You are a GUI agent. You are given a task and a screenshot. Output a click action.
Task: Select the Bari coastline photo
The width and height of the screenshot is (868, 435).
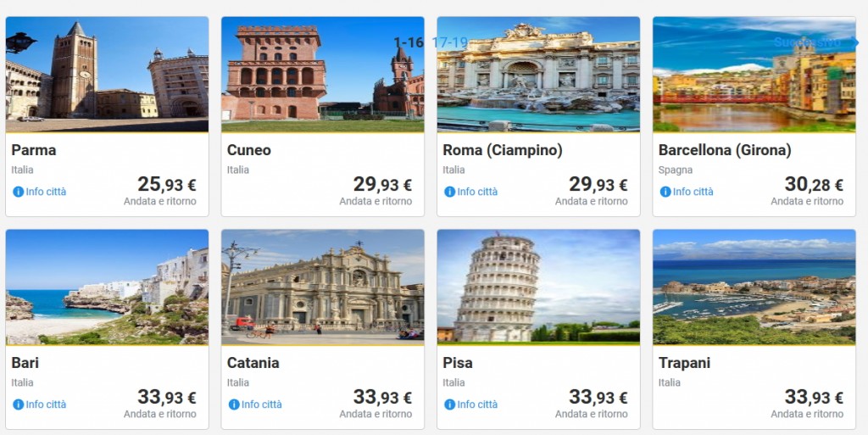(107, 287)
